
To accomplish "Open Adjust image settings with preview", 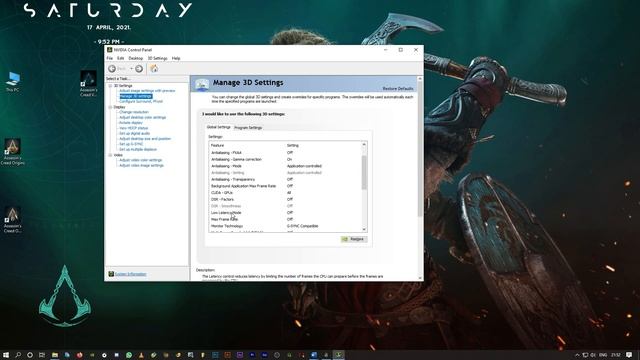I will tap(147, 91).
